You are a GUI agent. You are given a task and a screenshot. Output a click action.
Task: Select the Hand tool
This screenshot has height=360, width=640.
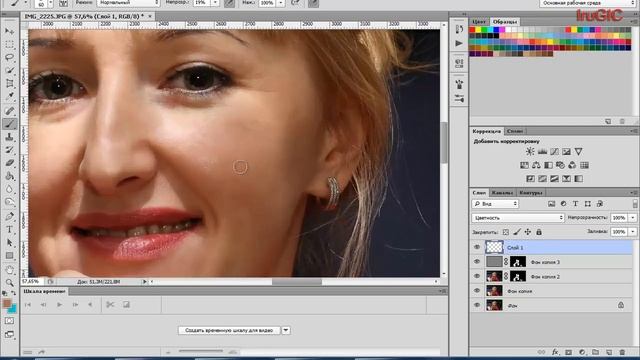click(9, 269)
